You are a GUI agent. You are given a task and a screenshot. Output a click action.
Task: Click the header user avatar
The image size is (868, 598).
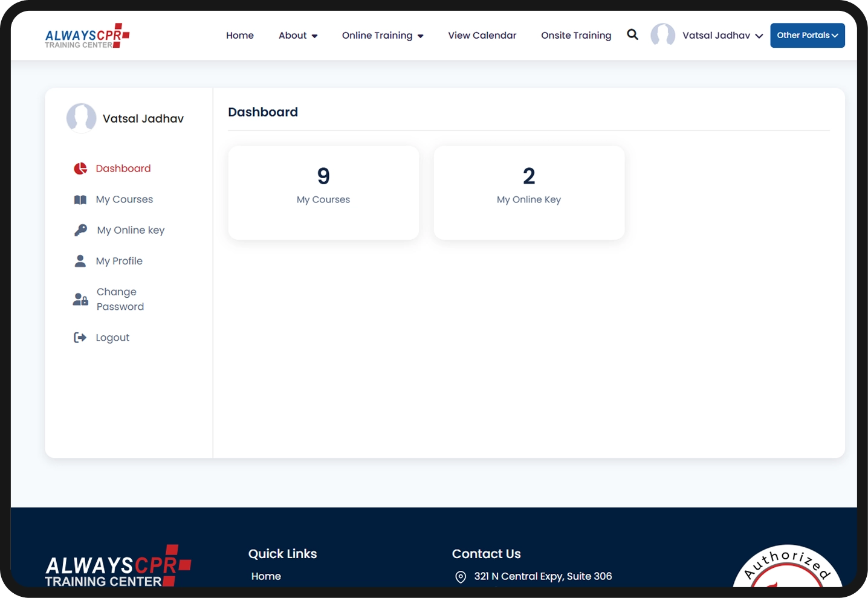pos(662,35)
